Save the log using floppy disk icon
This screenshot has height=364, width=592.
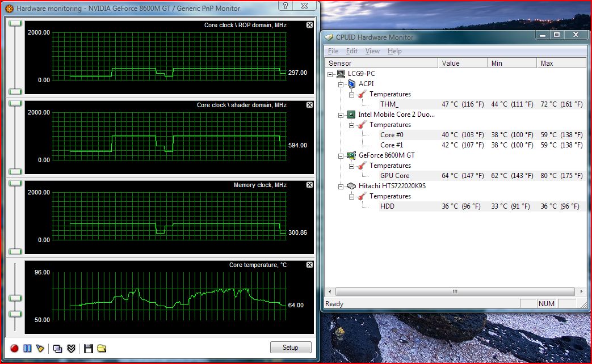pos(89,349)
